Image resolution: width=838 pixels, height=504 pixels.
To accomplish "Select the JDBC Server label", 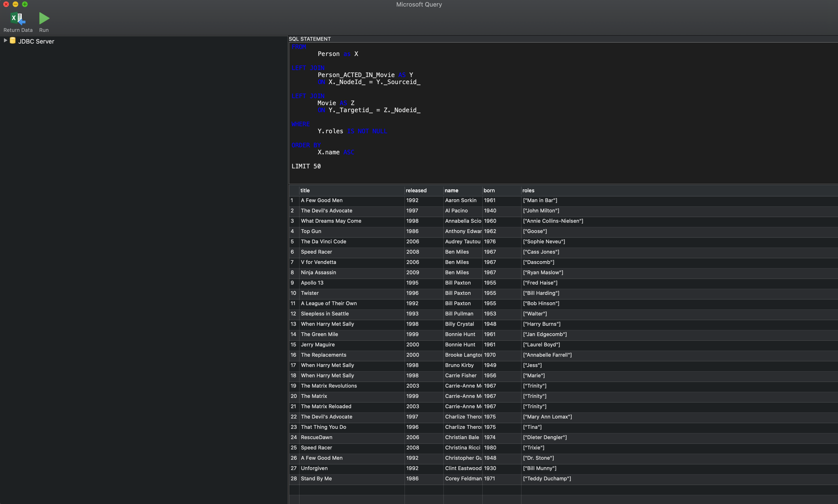I will pyautogui.click(x=36, y=41).
